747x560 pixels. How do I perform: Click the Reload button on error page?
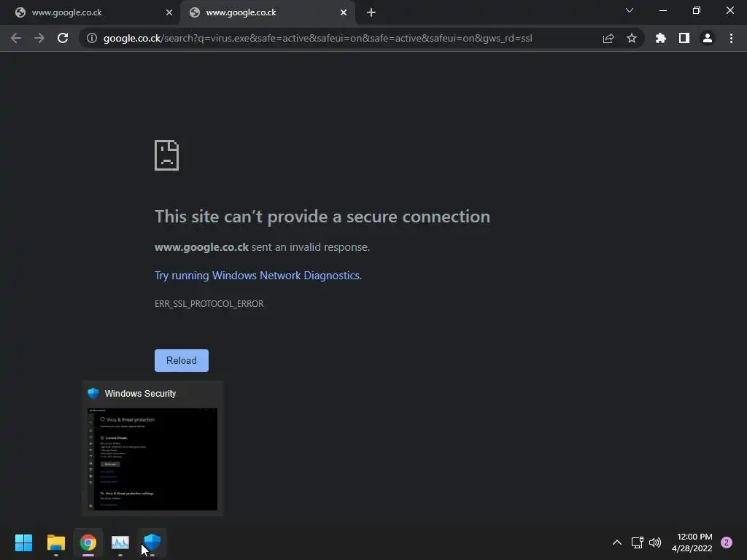[182, 360]
